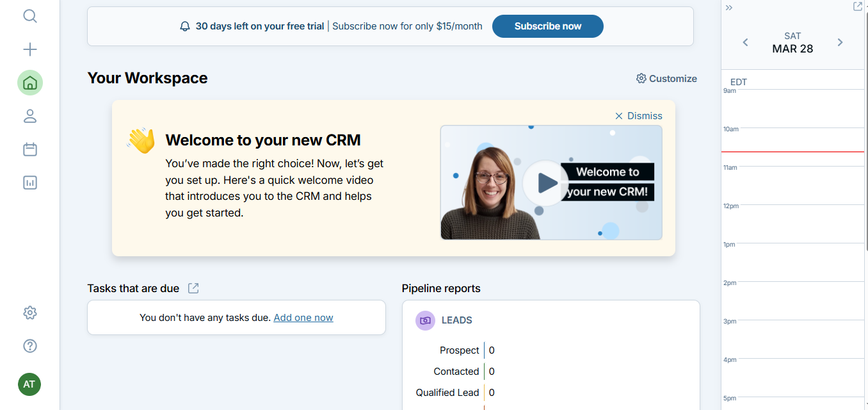Click the 12pm calendar time slot

[792, 224]
